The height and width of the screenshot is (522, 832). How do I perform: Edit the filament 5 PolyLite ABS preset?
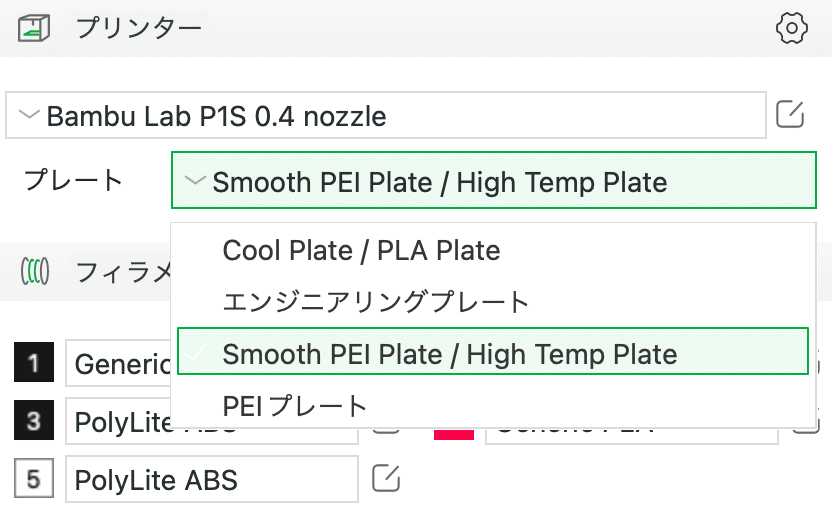click(x=386, y=478)
